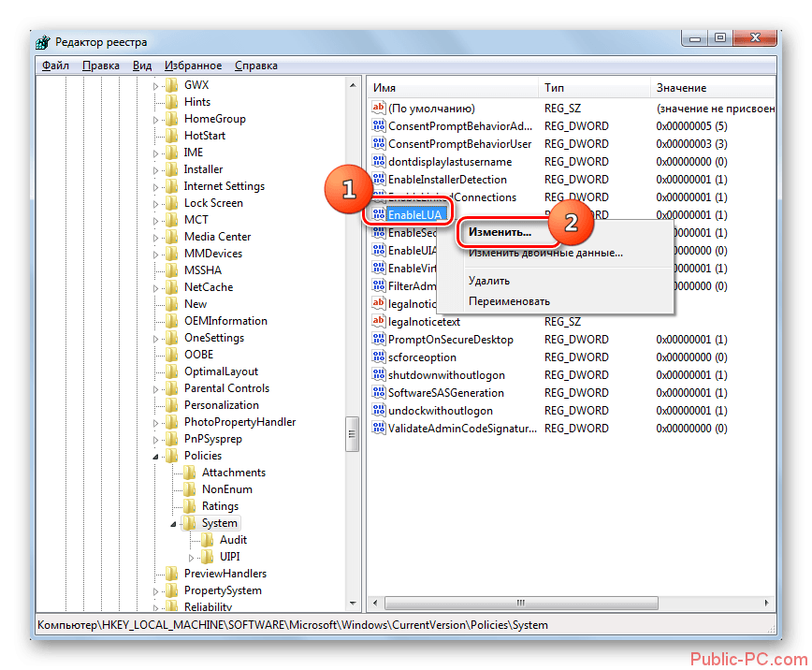This screenshot has height=670, width=812.
Task: Open the Файл menu
Action: [x=55, y=66]
